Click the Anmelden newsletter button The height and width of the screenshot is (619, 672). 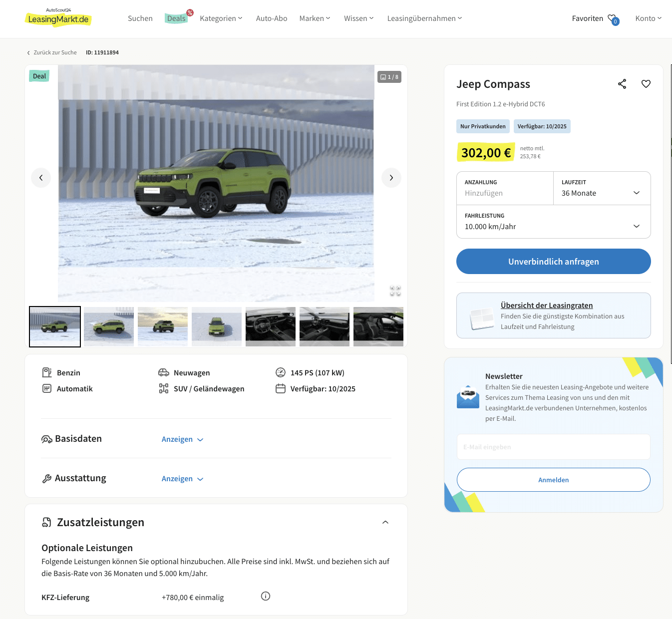tap(554, 480)
